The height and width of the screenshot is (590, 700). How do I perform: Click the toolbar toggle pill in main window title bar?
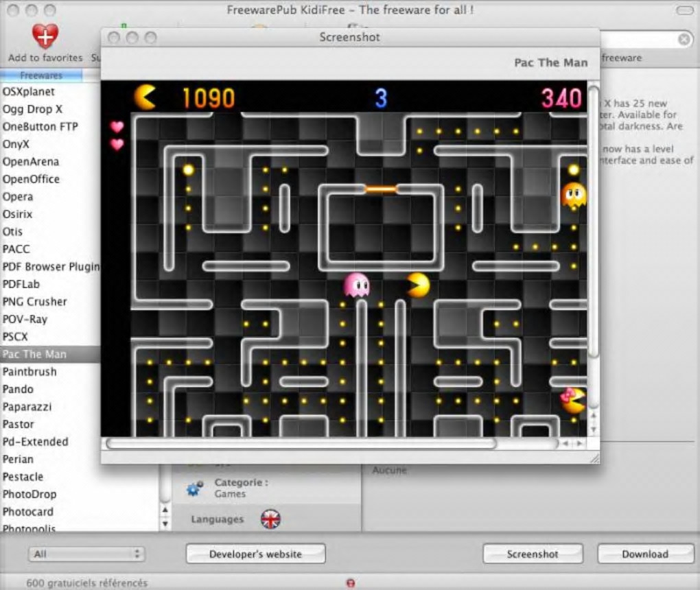[686, 10]
